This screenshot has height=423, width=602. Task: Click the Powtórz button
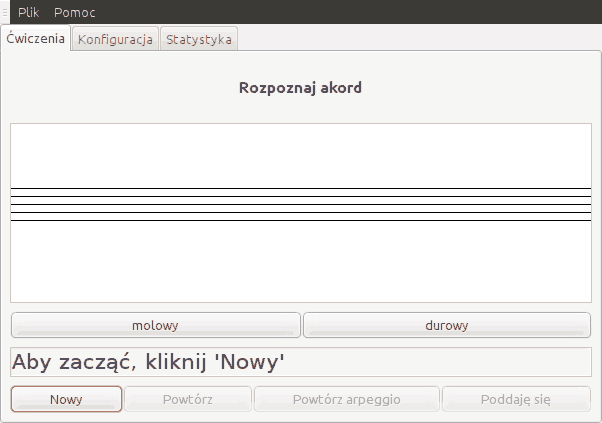[188, 399]
